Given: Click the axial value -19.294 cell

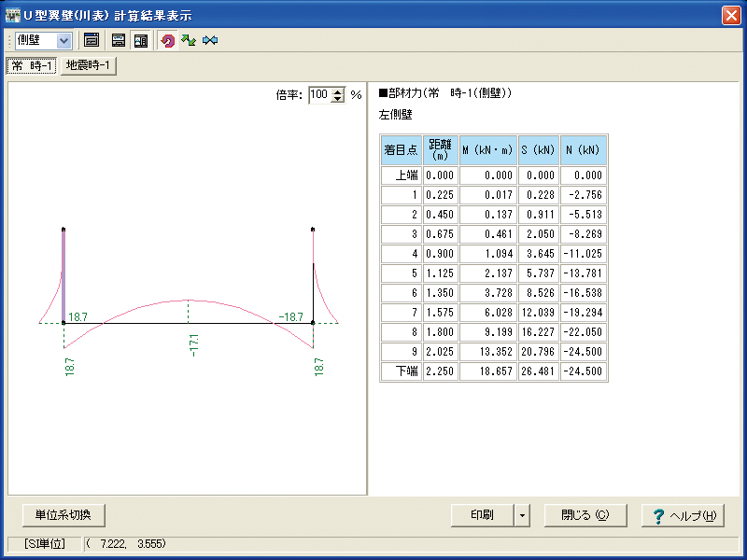Looking at the screenshot, I should [583, 313].
